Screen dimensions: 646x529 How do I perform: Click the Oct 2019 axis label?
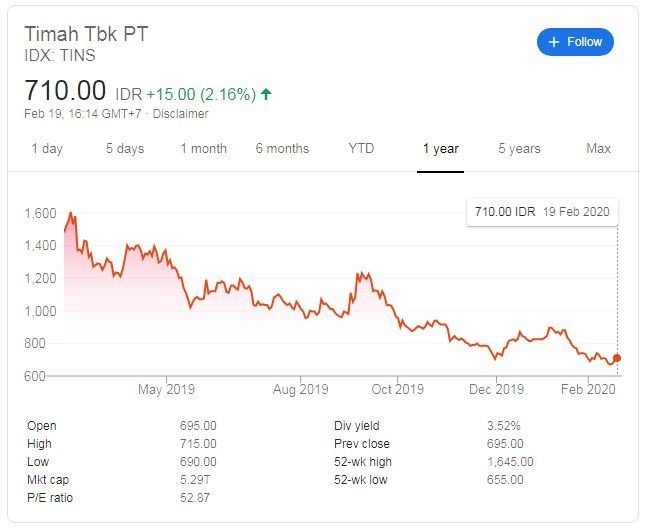coord(397,389)
